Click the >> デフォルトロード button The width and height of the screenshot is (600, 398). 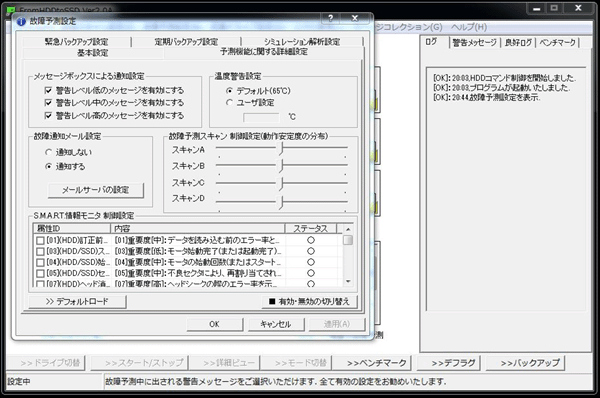pos(77,302)
